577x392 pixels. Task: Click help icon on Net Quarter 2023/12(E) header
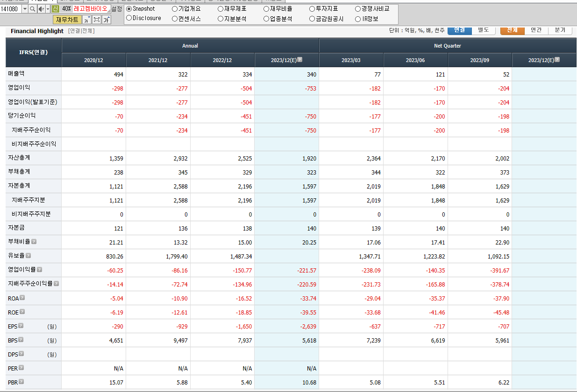tap(557, 60)
